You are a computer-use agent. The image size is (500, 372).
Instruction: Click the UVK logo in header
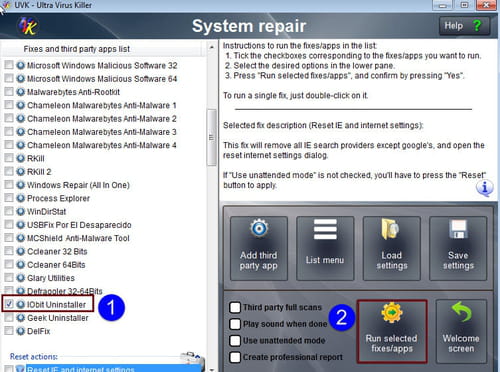(28, 26)
